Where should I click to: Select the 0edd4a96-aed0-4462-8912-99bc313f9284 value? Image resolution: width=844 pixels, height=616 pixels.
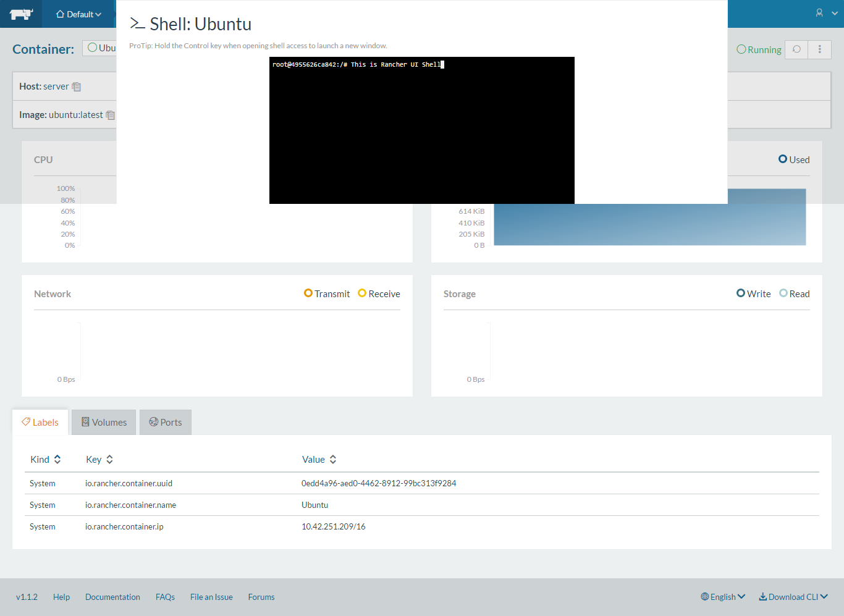pyautogui.click(x=379, y=483)
